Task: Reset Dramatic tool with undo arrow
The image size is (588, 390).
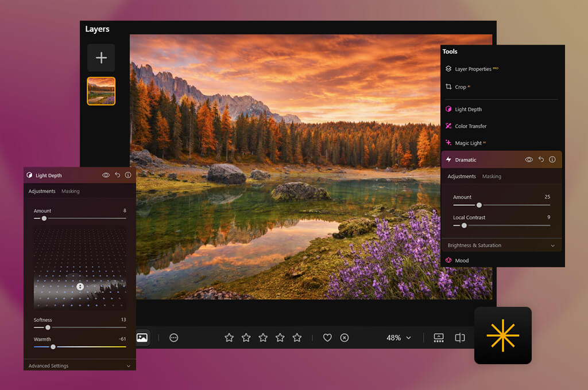Action: 541,159
